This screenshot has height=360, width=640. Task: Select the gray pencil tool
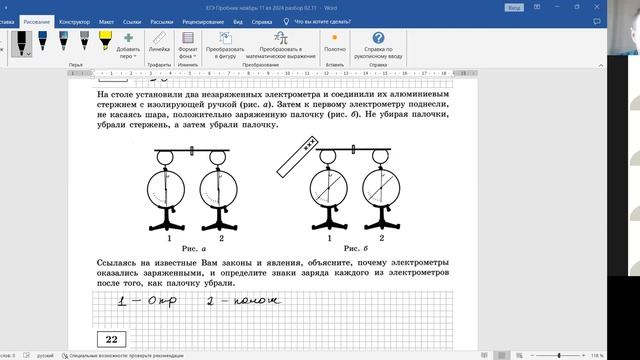click(x=84, y=41)
